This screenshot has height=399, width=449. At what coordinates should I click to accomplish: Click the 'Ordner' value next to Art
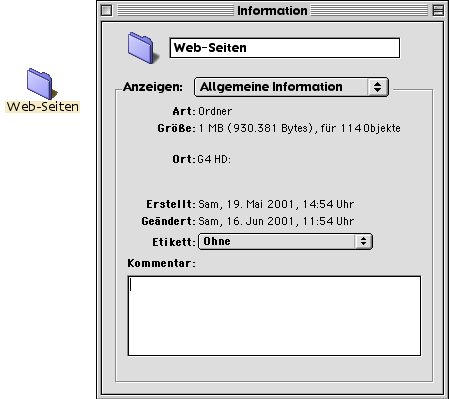point(215,111)
